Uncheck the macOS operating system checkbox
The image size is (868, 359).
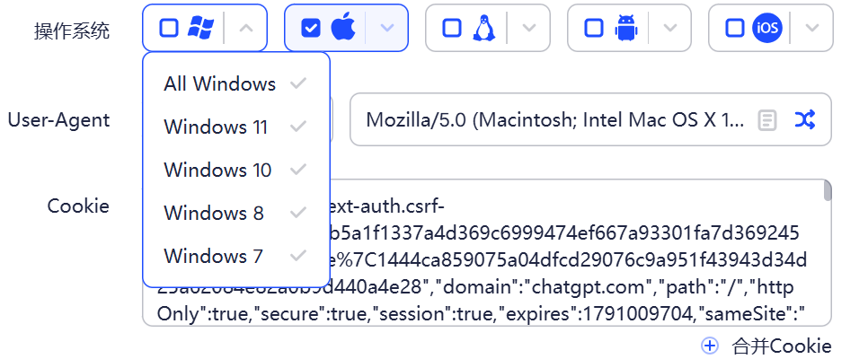tap(310, 28)
